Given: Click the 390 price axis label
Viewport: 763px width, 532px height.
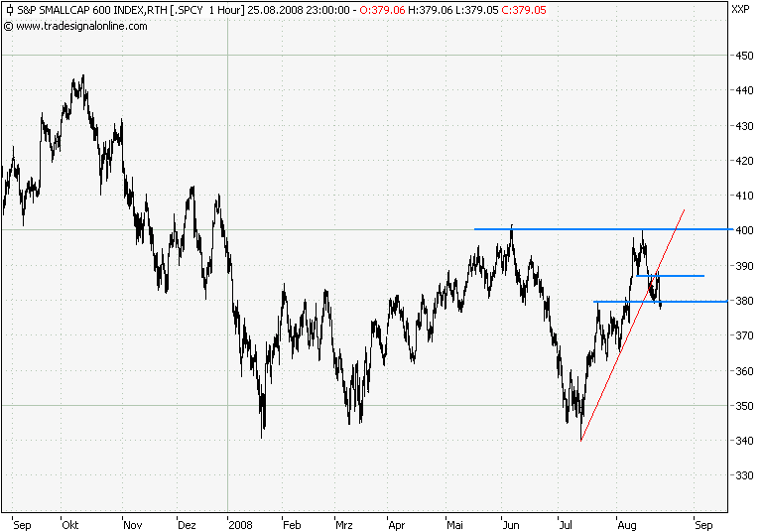Looking at the screenshot, I should [x=744, y=266].
